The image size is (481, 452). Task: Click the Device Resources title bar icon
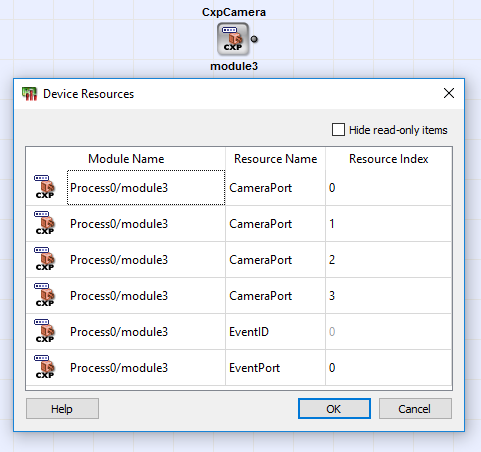point(29,94)
